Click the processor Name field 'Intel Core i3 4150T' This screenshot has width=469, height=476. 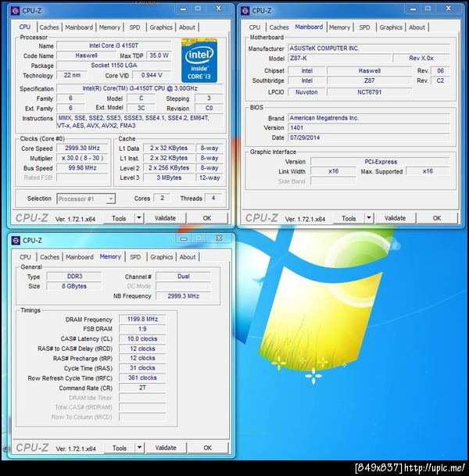[x=114, y=45]
